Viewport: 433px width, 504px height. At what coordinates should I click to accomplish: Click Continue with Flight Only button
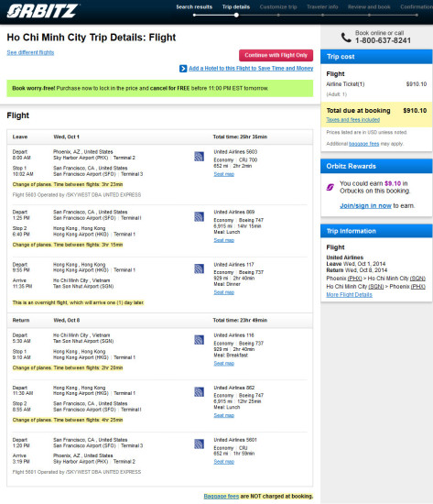click(276, 55)
